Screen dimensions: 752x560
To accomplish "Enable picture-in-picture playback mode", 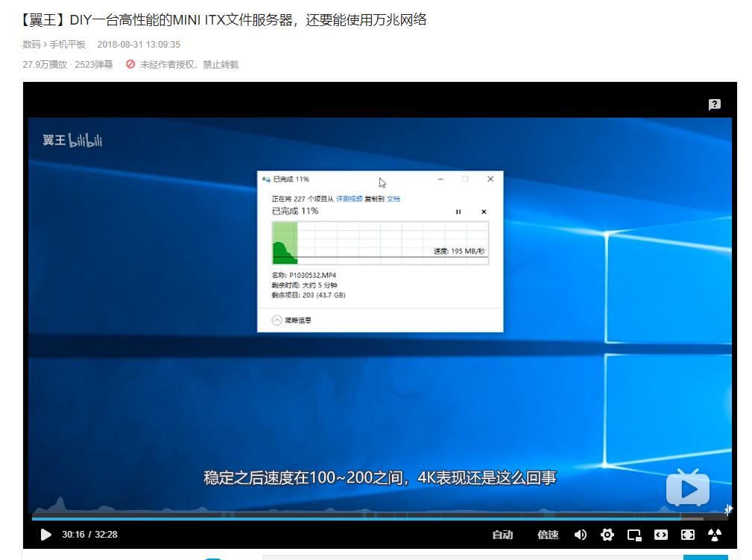I will pyautogui.click(x=634, y=535).
